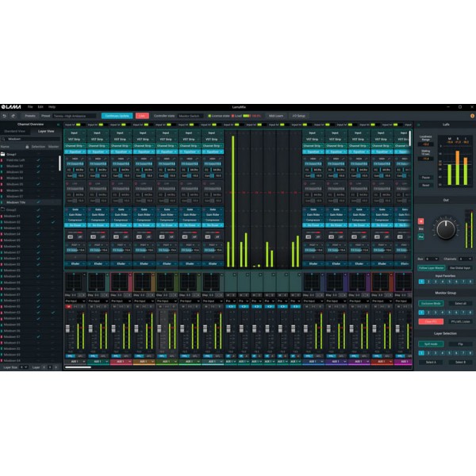Open Controller state Monitor Switch dropdown
The height and width of the screenshot is (476, 476).
click(x=190, y=116)
